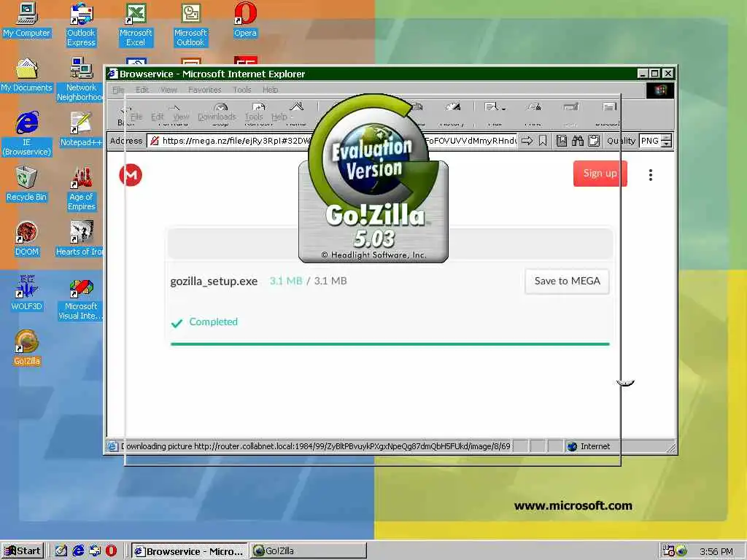Open the Edit menu in Internet Explorer

[142, 90]
